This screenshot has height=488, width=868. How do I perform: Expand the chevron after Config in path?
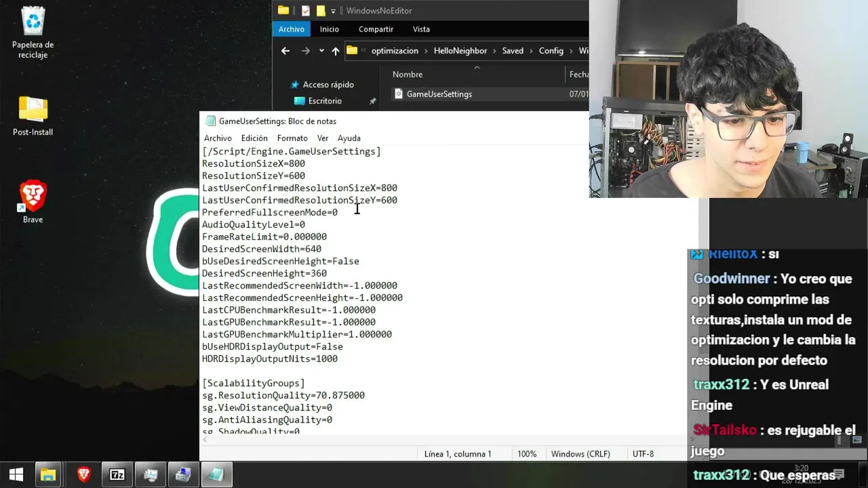tap(570, 51)
